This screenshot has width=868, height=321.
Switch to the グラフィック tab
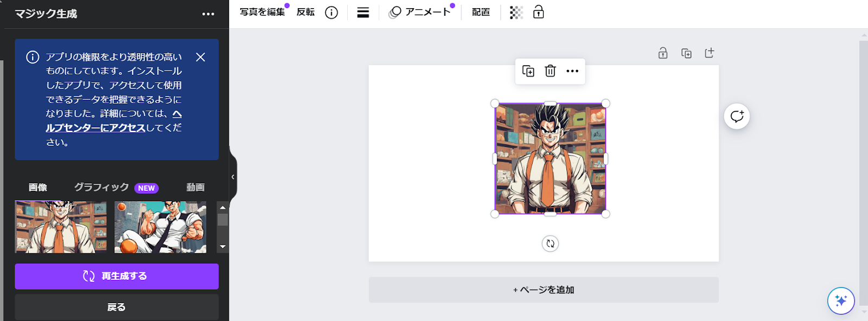click(x=101, y=187)
